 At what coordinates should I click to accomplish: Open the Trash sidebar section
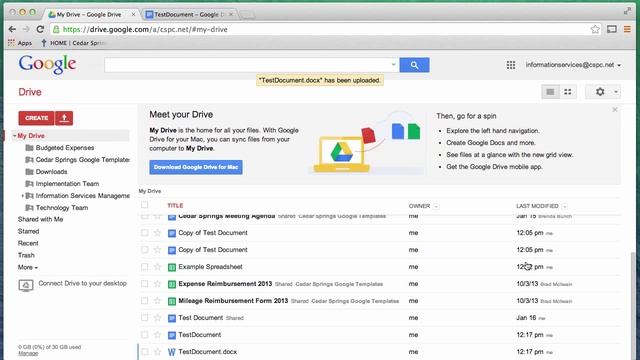click(26, 256)
